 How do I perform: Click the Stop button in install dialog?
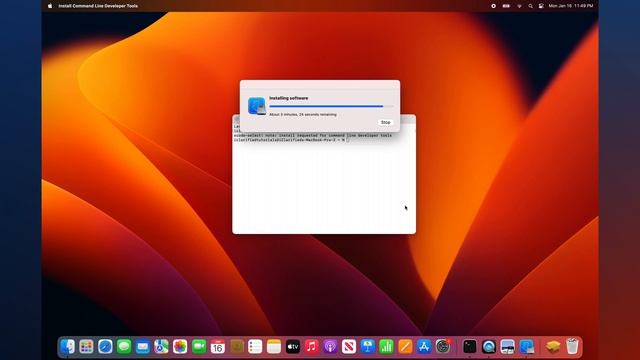385,122
